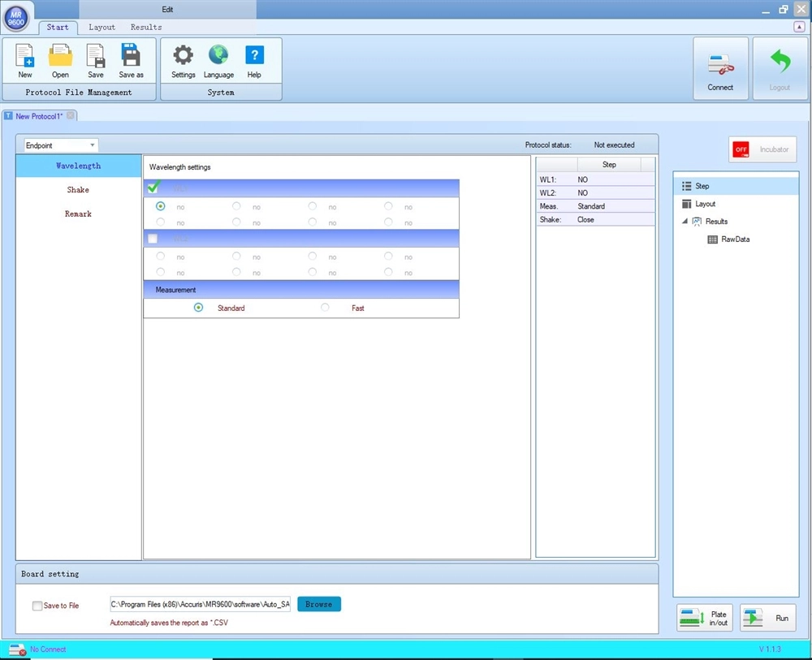Open the Help documentation
The width and height of the screenshot is (812, 660).
click(254, 60)
